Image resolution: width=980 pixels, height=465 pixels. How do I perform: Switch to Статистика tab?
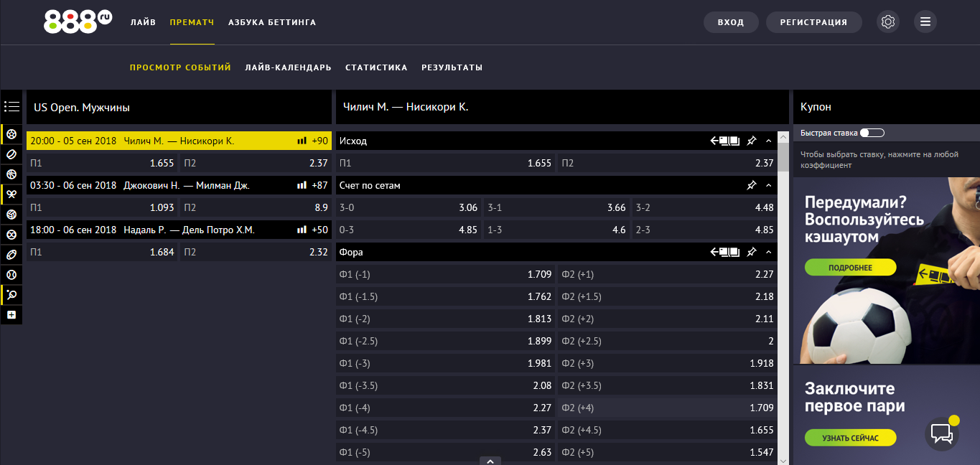point(376,67)
